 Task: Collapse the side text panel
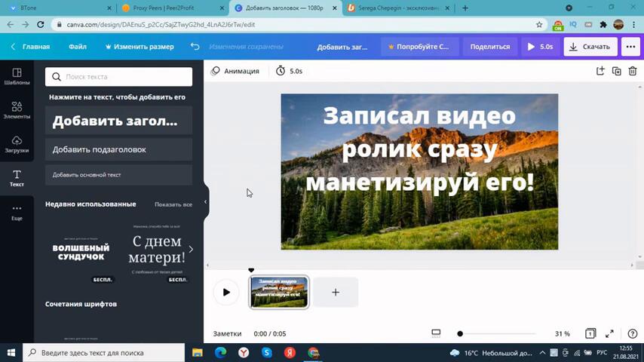tap(205, 201)
